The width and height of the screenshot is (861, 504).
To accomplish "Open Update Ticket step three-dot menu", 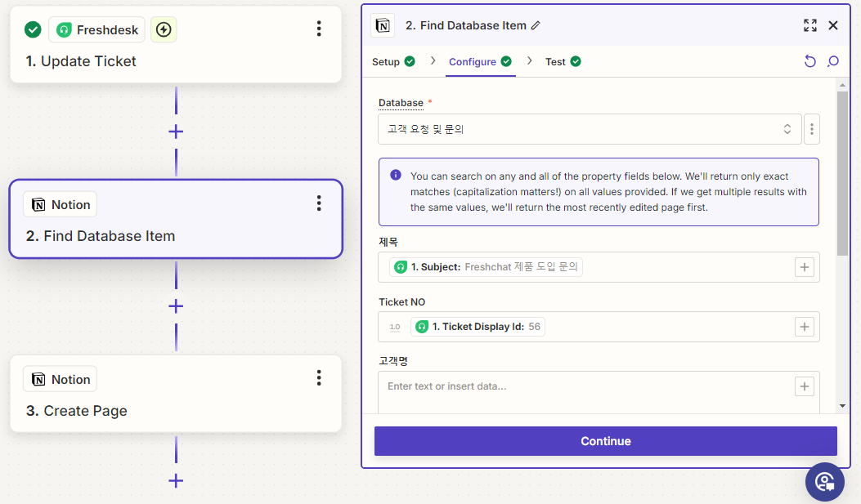I will tap(319, 29).
